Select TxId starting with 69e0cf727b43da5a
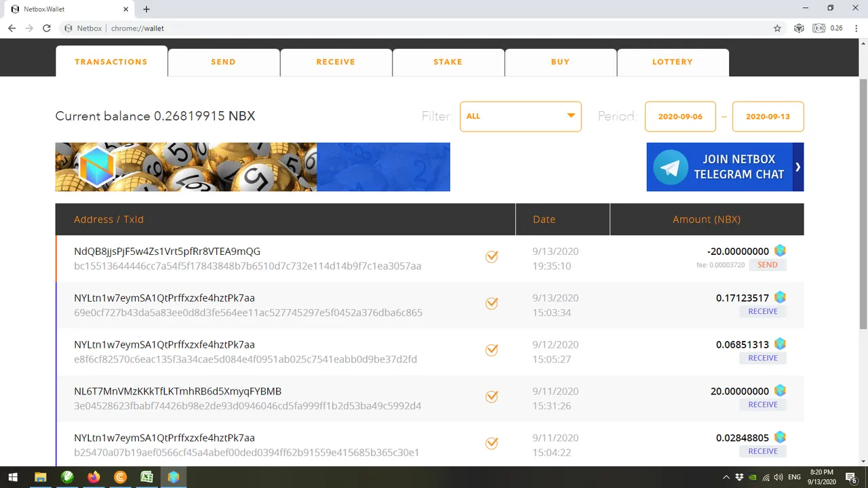The image size is (868, 488). click(248, 313)
